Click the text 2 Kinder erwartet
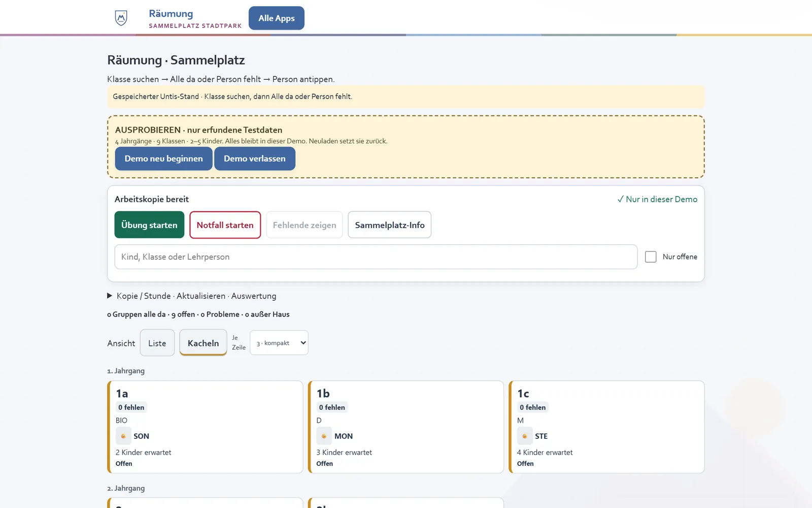The height and width of the screenshot is (508, 812). [x=144, y=452]
